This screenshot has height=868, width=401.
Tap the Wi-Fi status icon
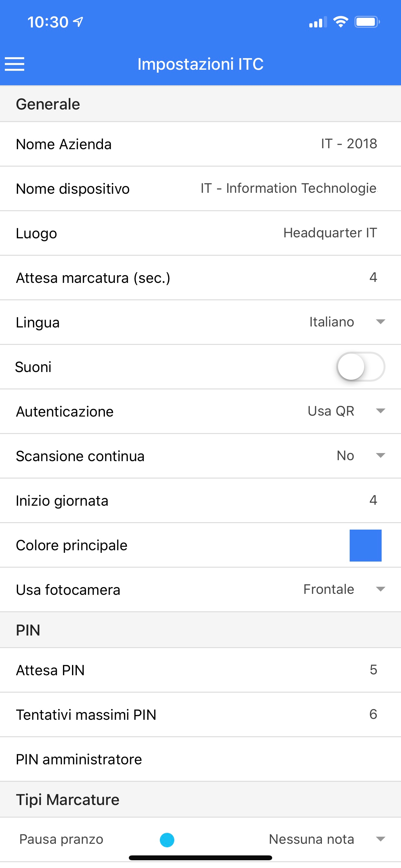[x=340, y=22]
